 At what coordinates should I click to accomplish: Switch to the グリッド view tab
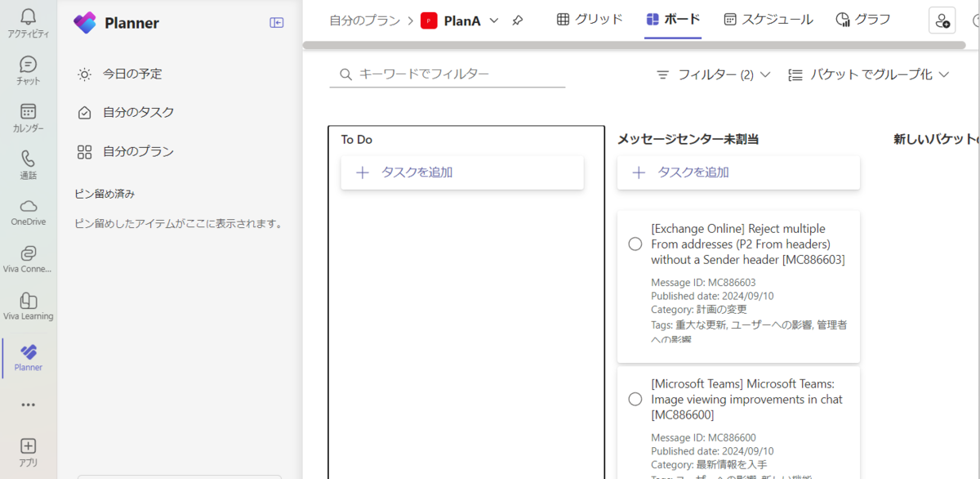coord(590,20)
